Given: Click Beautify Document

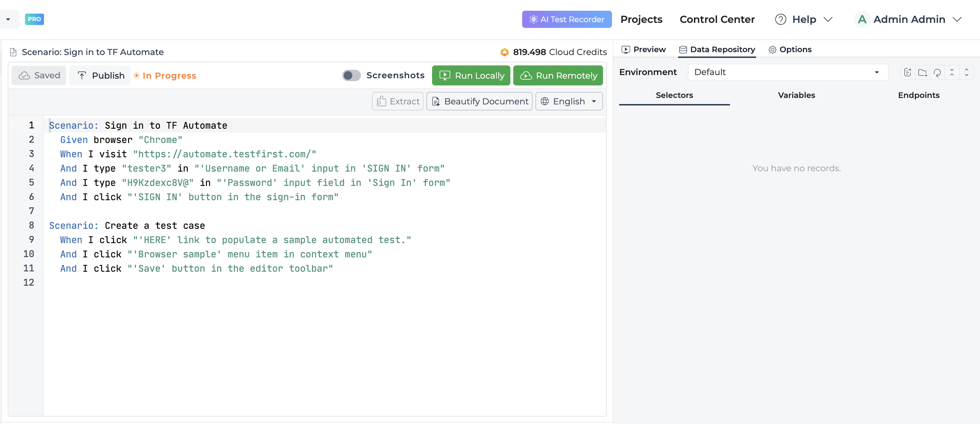Looking at the screenshot, I should pyautogui.click(x=479, y=101).
